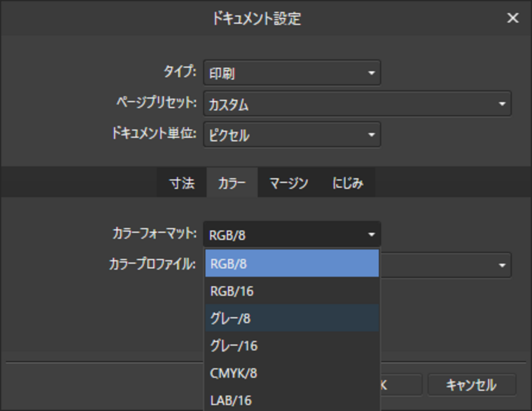Viewport: 532px width, 411px height.
Task: Switch to the にじみ tab
Action: click(x=348, y=183)
